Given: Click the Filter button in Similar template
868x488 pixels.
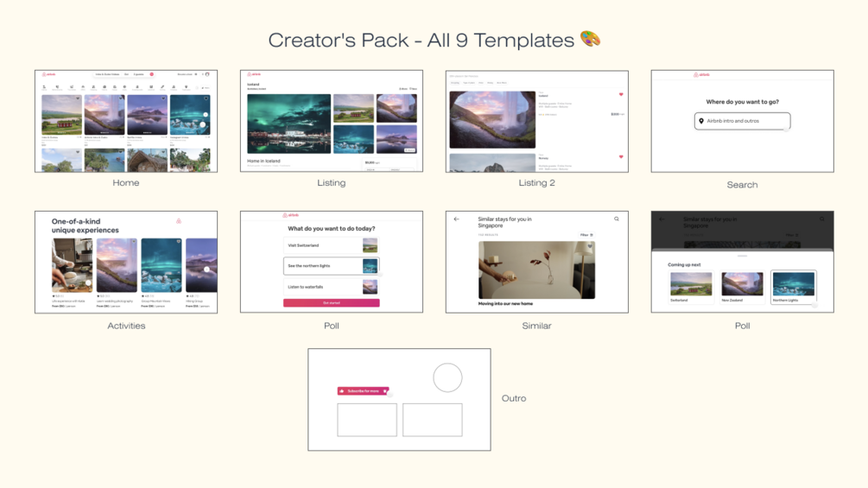Looking at the screenshot, I should tap(586, 235).
